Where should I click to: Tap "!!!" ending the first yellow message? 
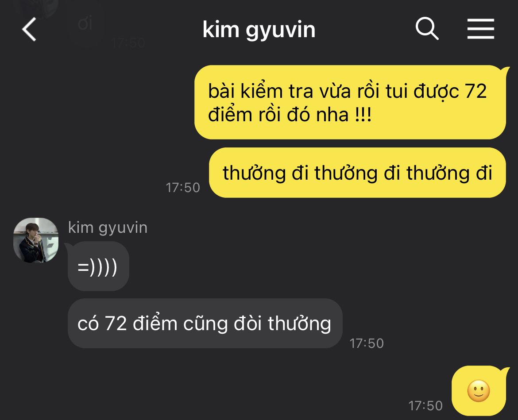coord(363,115)
